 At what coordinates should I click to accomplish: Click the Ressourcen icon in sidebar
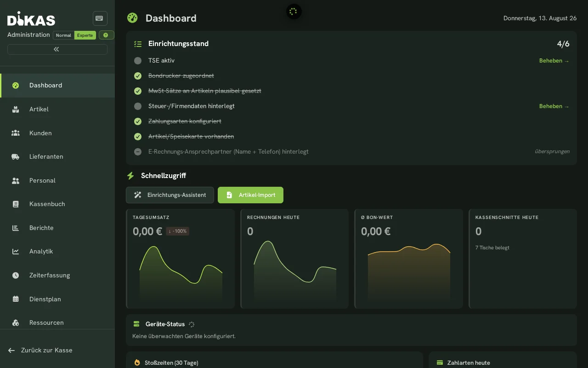coord(16,323)
